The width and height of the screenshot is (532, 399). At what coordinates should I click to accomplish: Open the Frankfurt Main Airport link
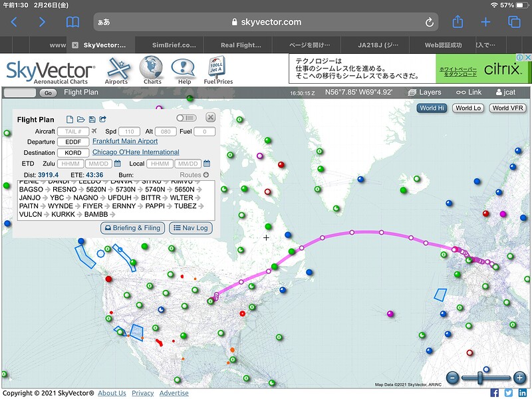tap(125, 141)
